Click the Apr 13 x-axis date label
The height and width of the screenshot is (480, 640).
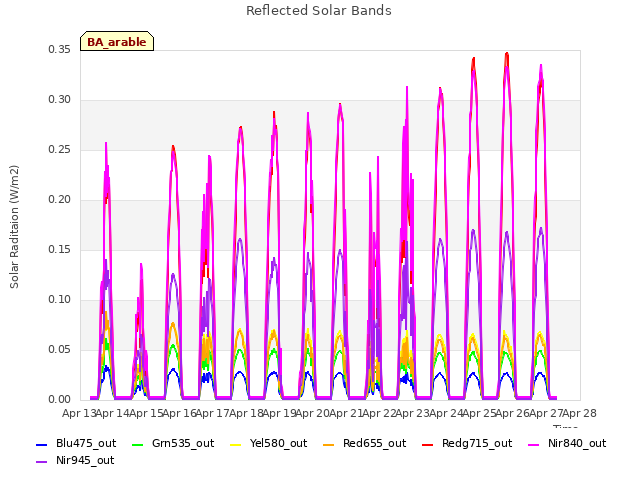79,413
